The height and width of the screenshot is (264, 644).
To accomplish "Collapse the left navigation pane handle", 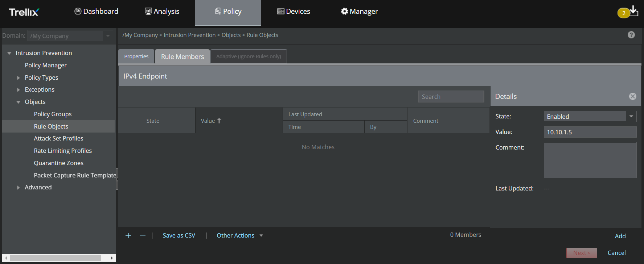I will 117,179.
